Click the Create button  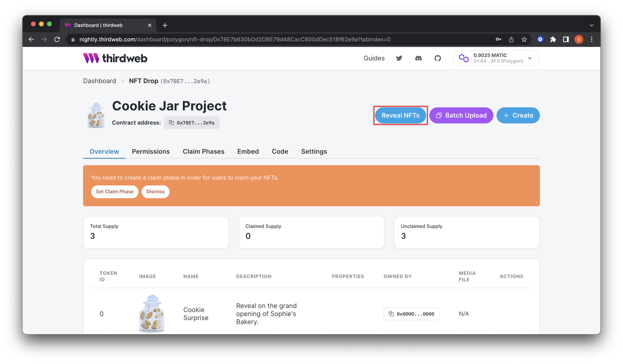pos(518,116)
